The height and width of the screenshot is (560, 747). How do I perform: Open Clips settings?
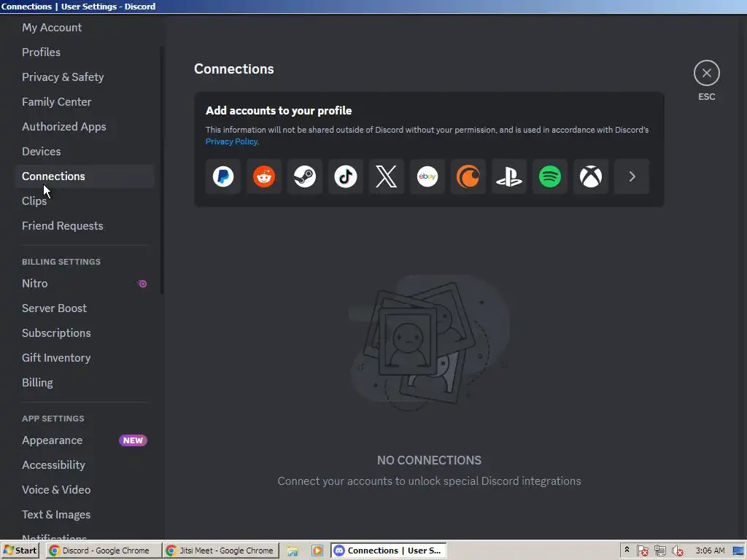(85, 201)
